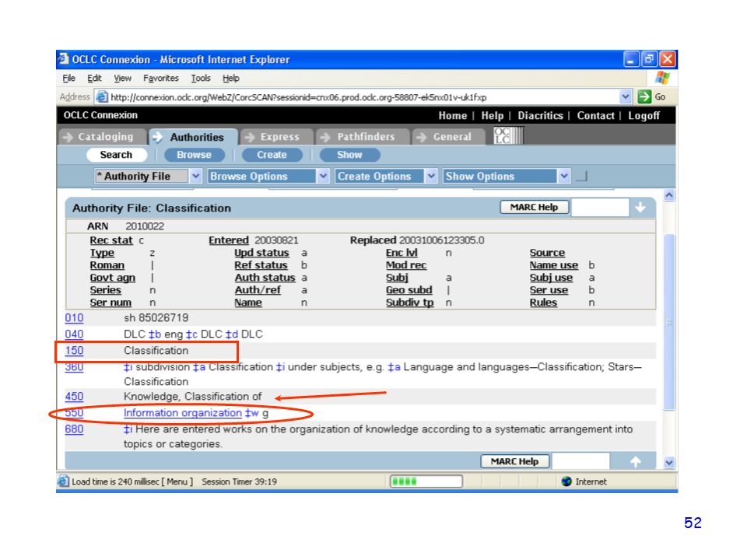The width and height of the screenshot is (747, 560).
Task: Open the 150 field tag link
Action: (75, 351)
